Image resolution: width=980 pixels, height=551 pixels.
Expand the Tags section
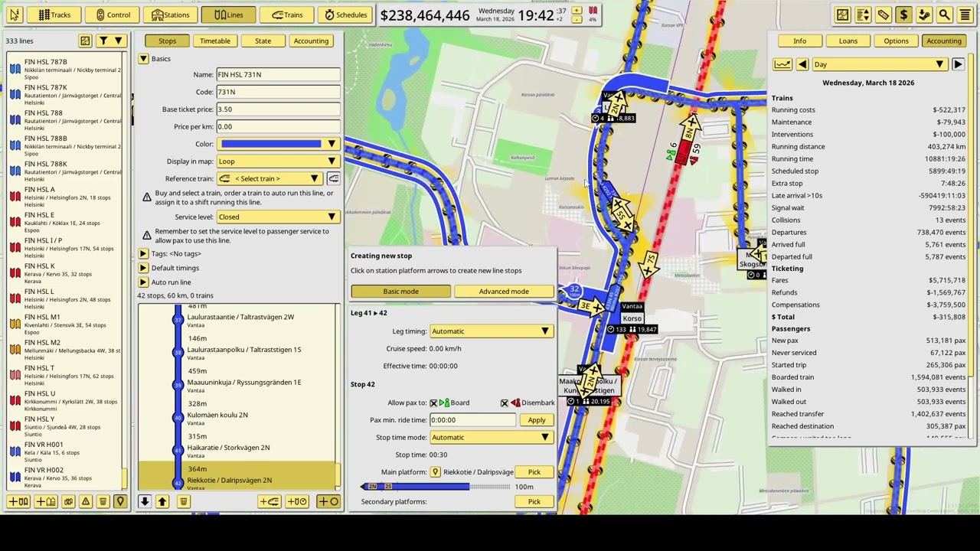143,253
